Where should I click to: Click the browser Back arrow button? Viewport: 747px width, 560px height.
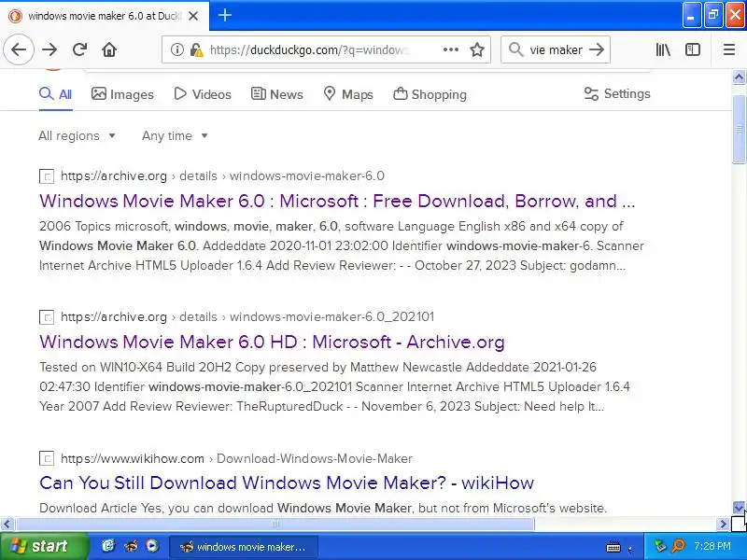pyautogui.click(x=19, y=49)
